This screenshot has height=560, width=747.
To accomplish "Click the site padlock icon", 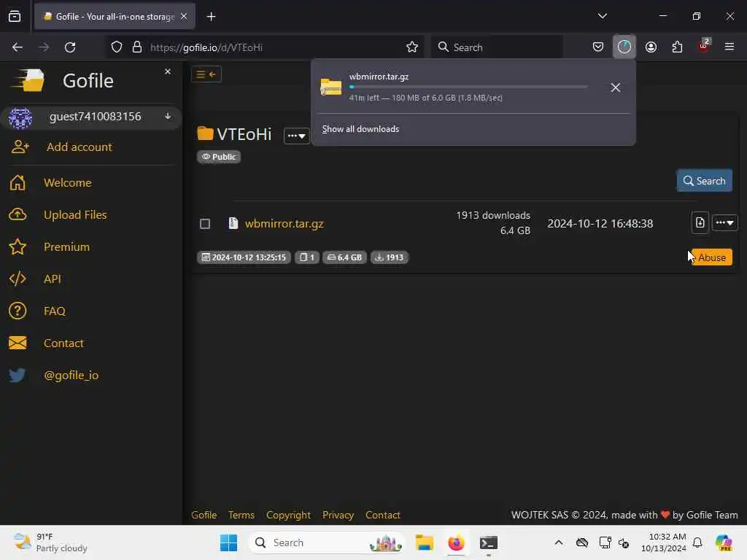I will [137, 47].
